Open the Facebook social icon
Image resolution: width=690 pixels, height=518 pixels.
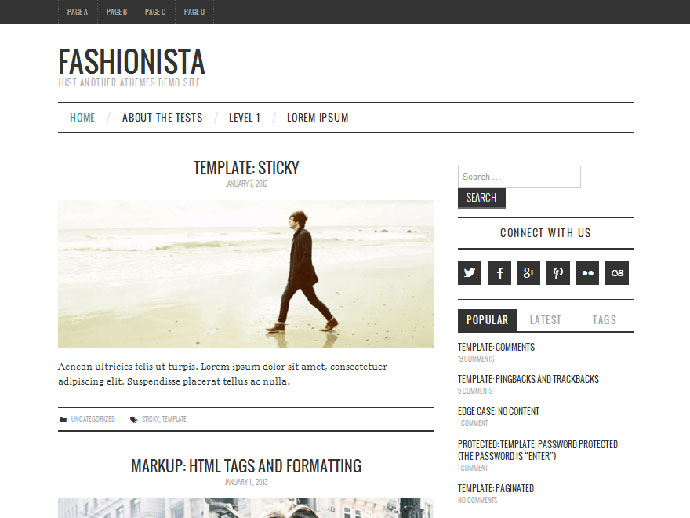(x=499, y=273)
